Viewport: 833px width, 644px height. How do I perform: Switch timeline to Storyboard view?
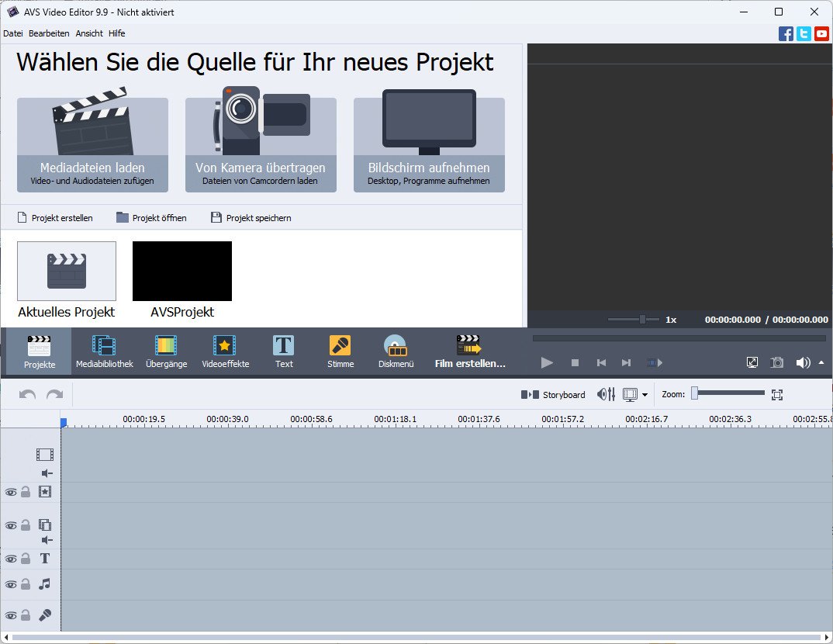pyautogui.click(x=553, y=395)
